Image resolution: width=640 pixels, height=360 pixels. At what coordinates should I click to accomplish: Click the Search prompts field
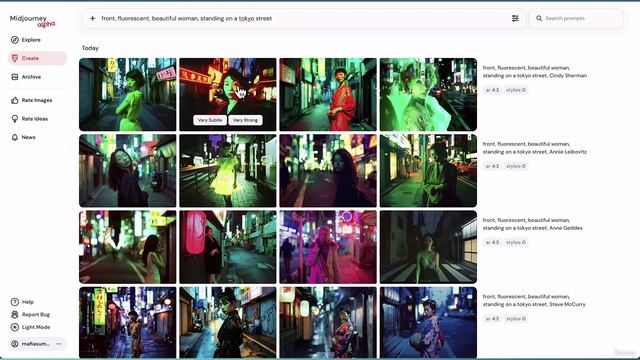tap(576, 18)
